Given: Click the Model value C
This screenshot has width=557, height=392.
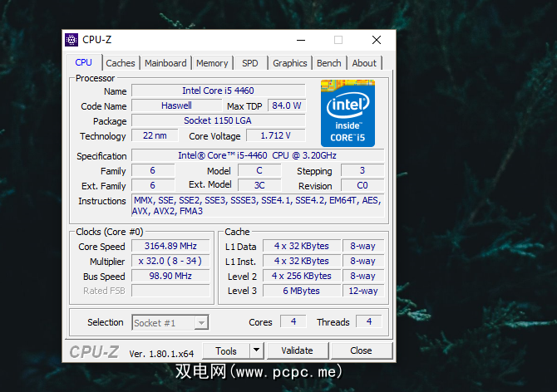Looking at the screenshot, I should click(x=259, y=170).
